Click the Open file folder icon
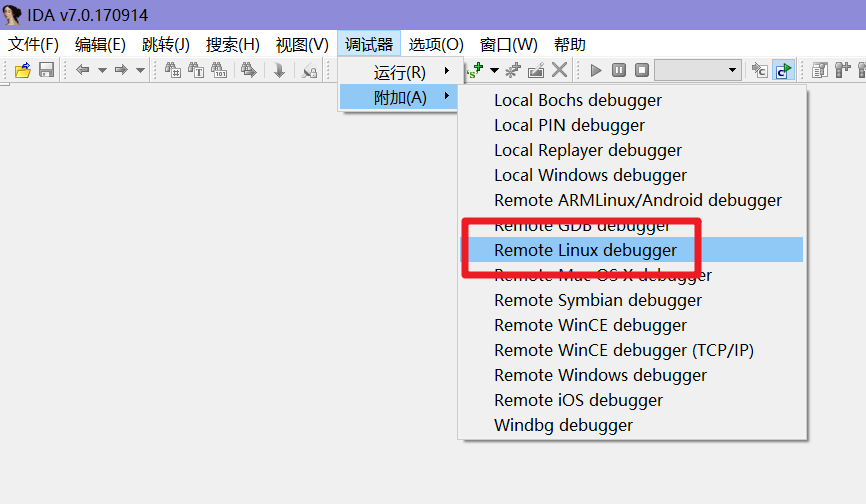Image resolution: width=866 pixels, height=504 pixels. pos(23,71)
